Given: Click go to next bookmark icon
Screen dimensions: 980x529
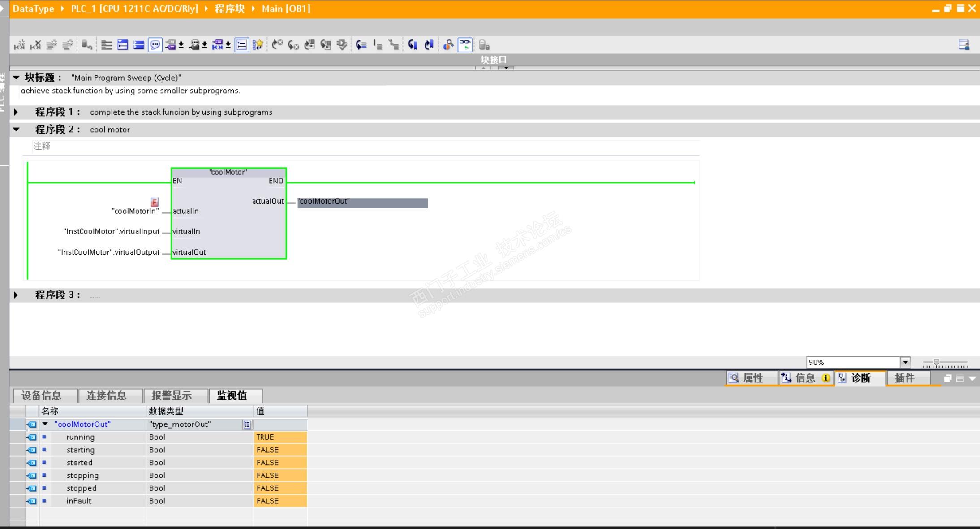Looking at the screenshot, I should point(413,45).
